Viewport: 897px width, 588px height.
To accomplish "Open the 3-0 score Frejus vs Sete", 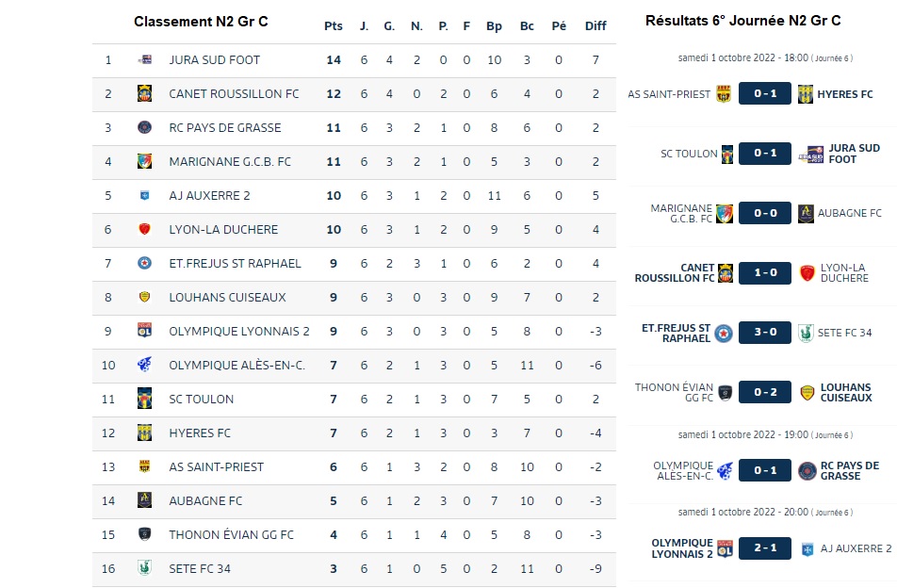I will pos(765,333).
